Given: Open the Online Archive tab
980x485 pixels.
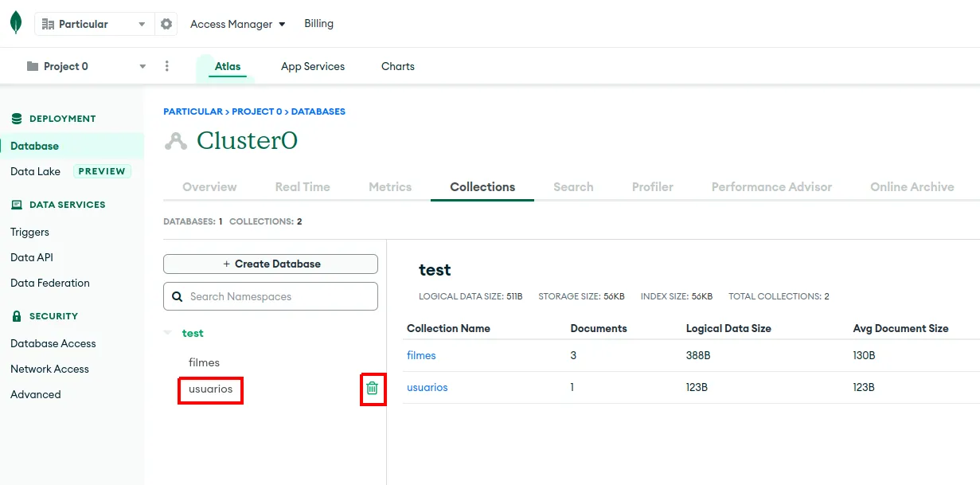Looking at the screenshot, I should [x=912, y=187].
